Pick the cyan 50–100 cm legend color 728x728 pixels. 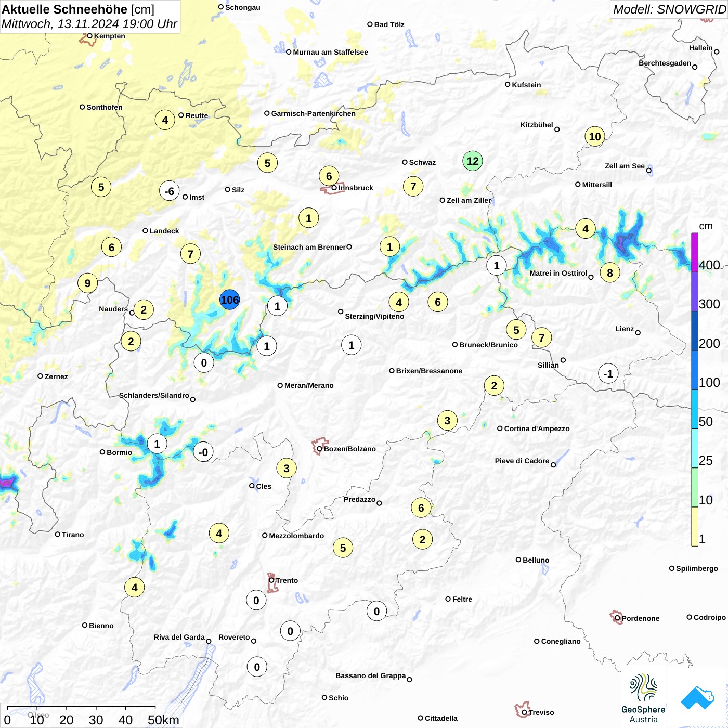click(695, 409)
